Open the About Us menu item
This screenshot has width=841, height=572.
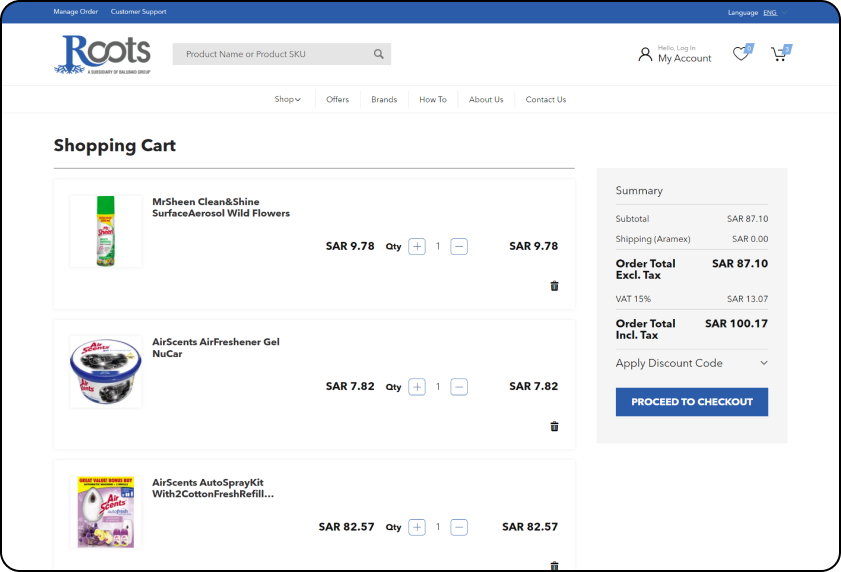point(486,99)
